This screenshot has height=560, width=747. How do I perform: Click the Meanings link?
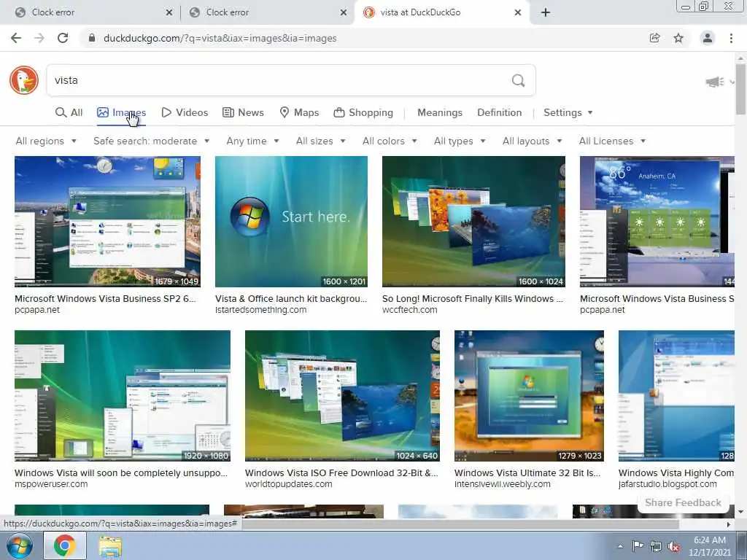tap(440, 112)
